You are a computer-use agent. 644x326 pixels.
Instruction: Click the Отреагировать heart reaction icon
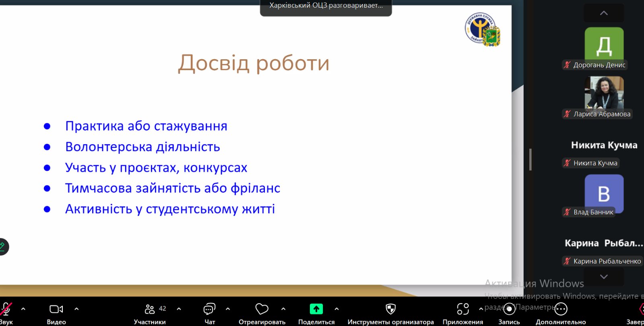(262, 309)
